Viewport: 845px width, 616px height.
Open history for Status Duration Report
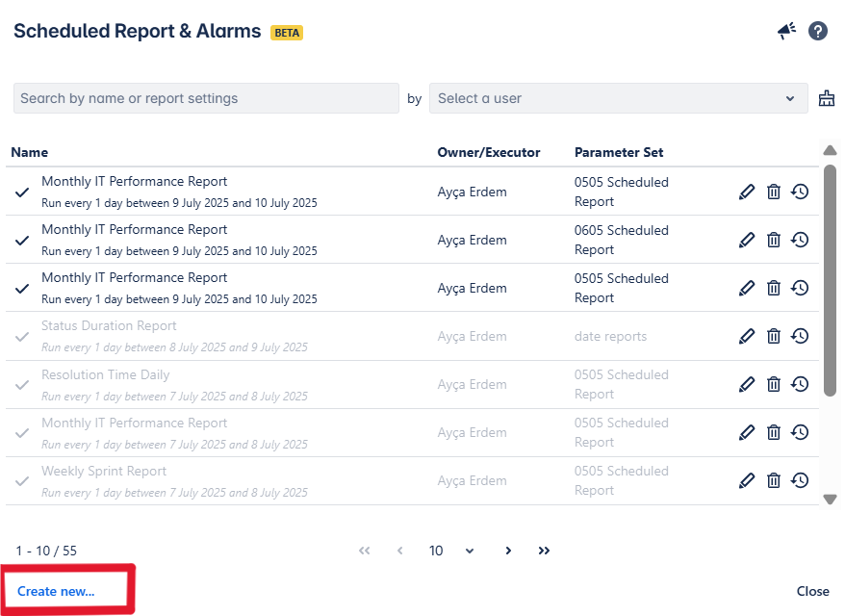tap(800, 336)
